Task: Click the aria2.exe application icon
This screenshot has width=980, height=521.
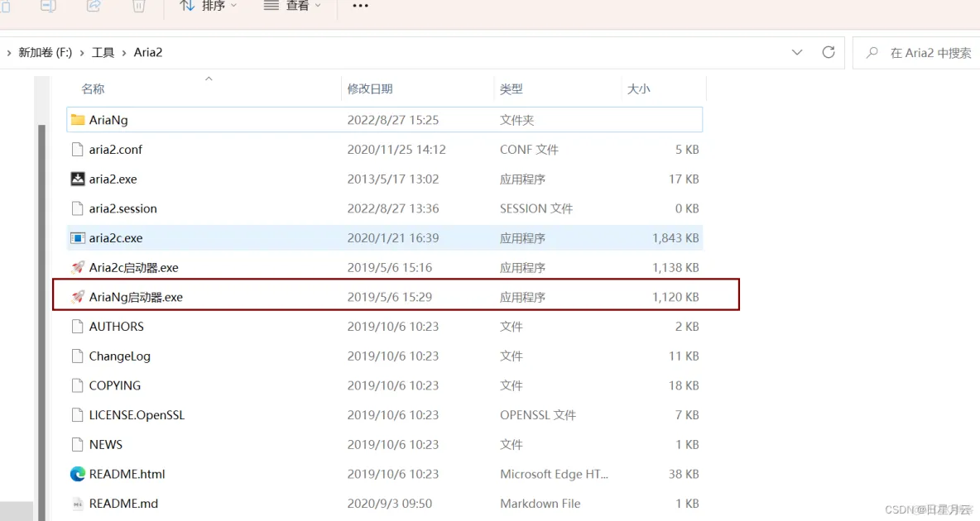Action: 78,179
